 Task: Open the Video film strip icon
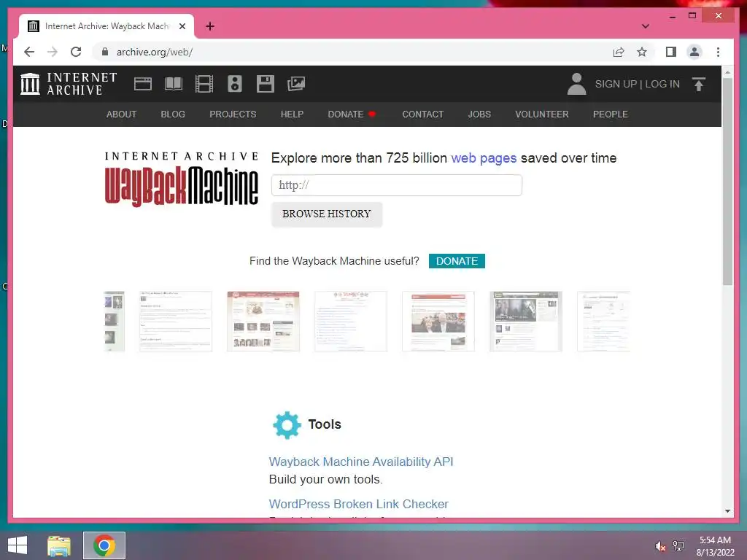(x=204, y=84)
